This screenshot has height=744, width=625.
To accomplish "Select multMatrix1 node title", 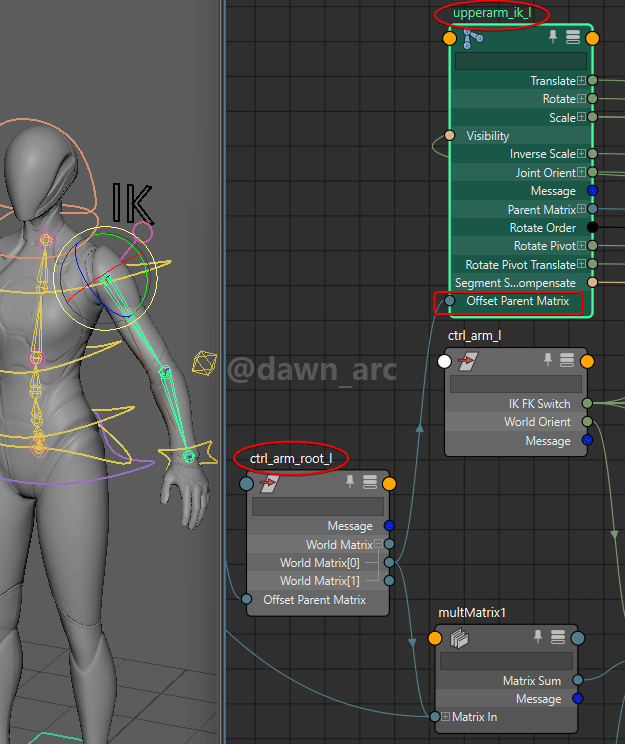I will coord(472,613).
